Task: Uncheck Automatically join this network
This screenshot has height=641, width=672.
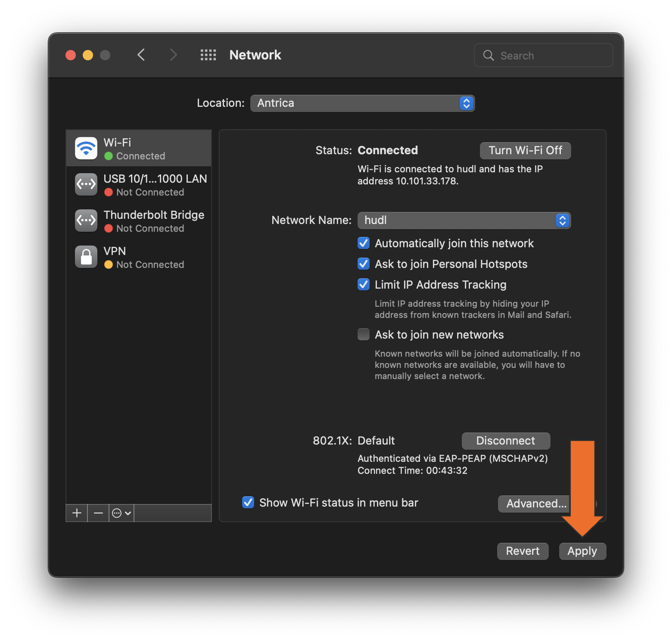Action: [x=363, y=243]
